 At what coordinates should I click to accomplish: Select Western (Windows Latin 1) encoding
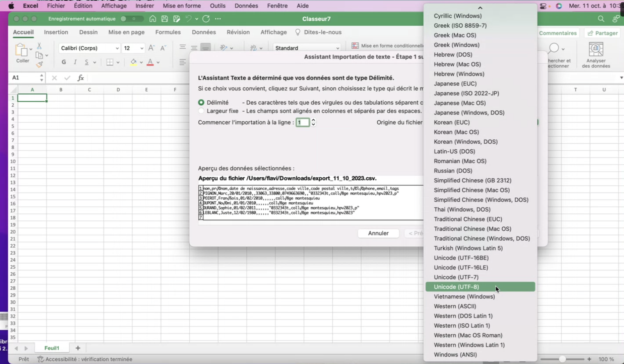[480, 345]
